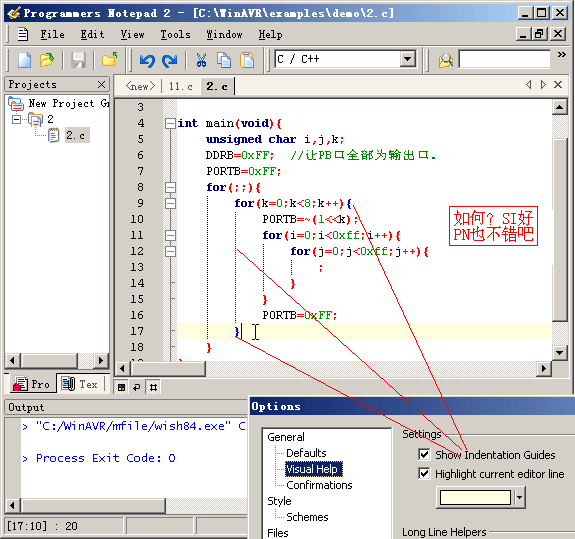Image resolution: width=575 pixels, height=539 pixels.
Task: Uncheck Show Indentation Guides
Action: click(424, 455)
